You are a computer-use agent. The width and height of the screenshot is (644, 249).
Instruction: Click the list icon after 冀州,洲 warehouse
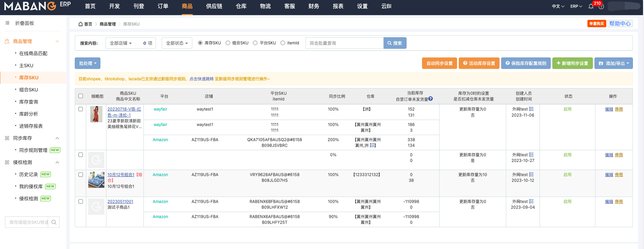pos(372,145)
